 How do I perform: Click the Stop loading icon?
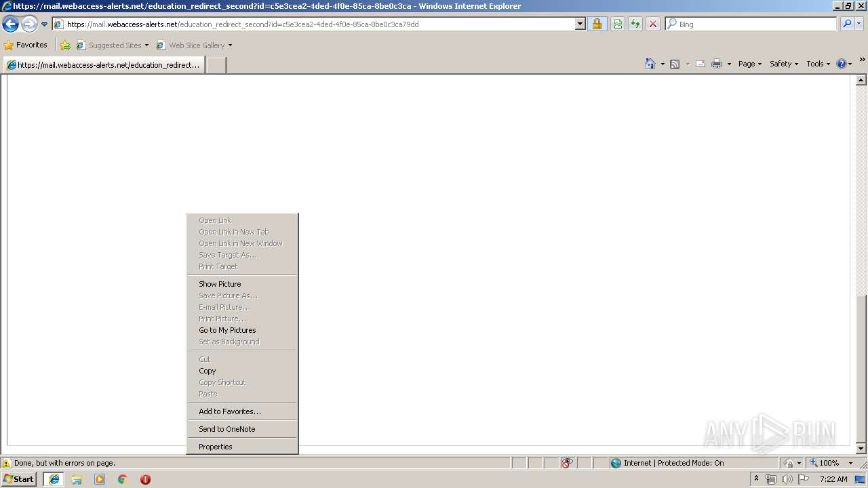click(653, 24)
